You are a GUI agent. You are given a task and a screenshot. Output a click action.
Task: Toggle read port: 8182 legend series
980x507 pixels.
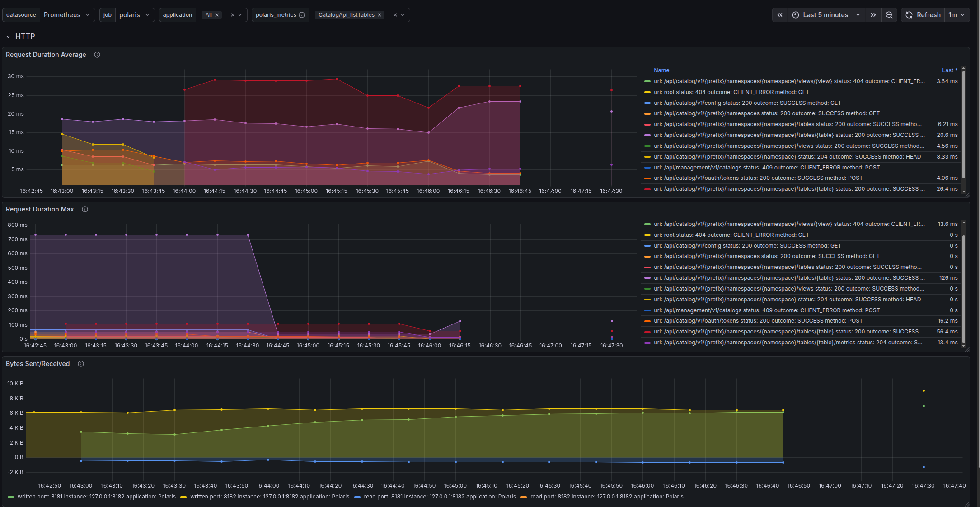(x=602, y=497)
